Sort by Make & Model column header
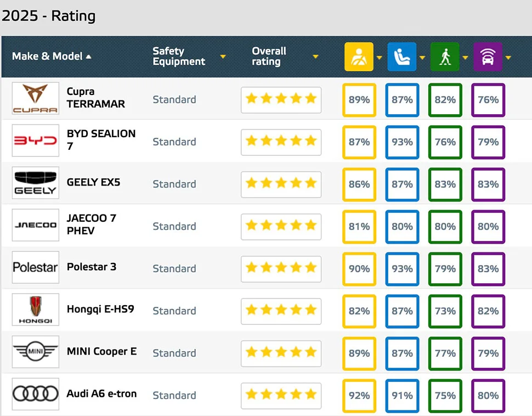This screenshot has height=416, width=532. click(52, 56)
